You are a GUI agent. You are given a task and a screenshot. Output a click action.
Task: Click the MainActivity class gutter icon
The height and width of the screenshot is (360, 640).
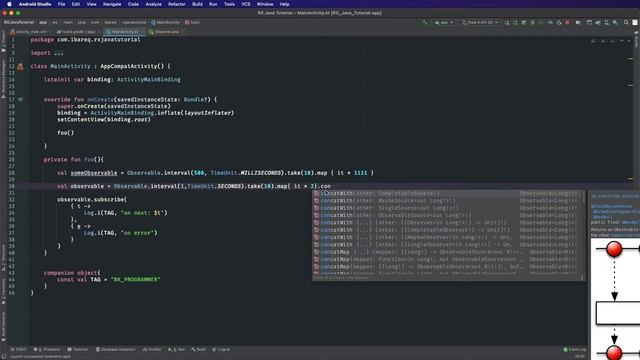coord(20,67)
